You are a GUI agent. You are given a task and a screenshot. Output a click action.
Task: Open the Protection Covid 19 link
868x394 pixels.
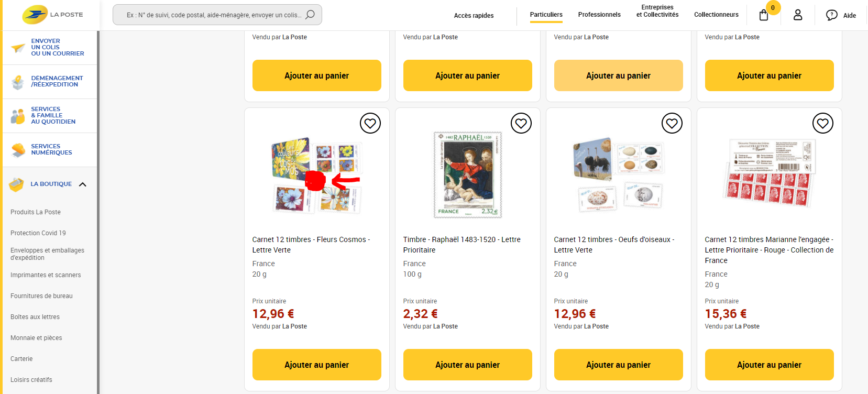[38, 233]
